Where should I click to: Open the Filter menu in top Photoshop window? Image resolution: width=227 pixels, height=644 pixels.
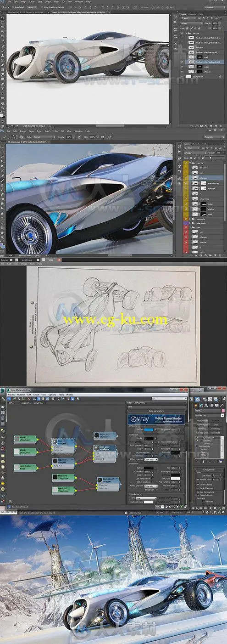(x=56, y=1)
